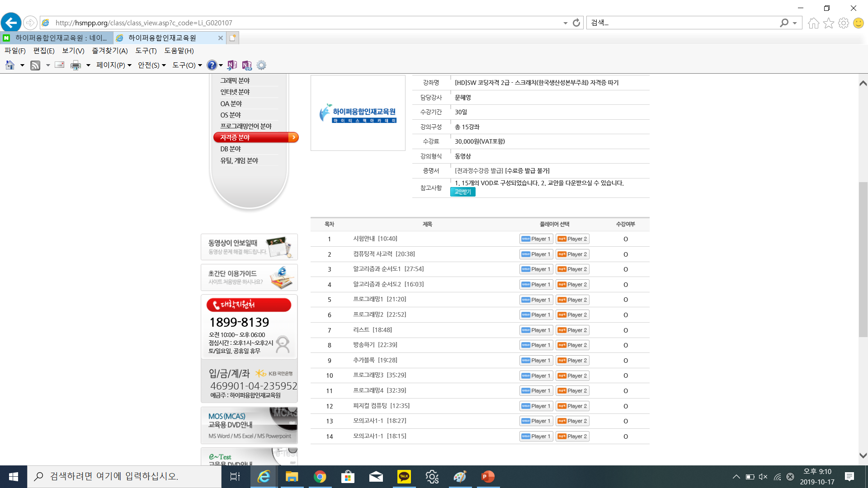Play lecture 14 모의고사1-1 with Player 2
868x488 pixels.
tap(572, 436)
